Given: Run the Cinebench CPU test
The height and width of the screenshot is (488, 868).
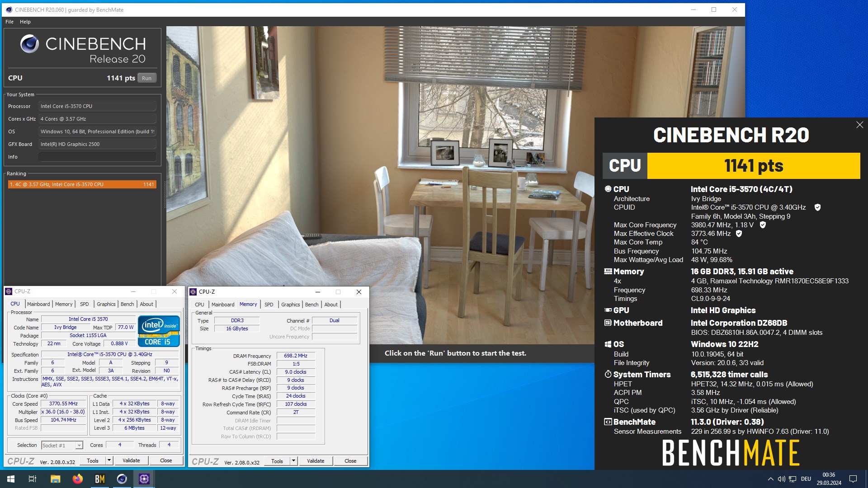Looking at the screenshot, I should pyautogui.click(x=147, y=78).
